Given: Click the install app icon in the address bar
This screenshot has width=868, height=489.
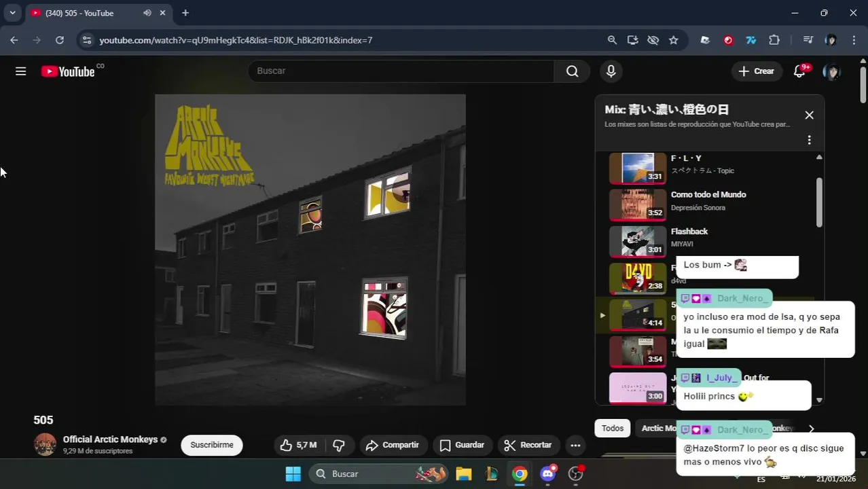Looking at the screenshot, I should pyautogui.click(x=632, y=40).
